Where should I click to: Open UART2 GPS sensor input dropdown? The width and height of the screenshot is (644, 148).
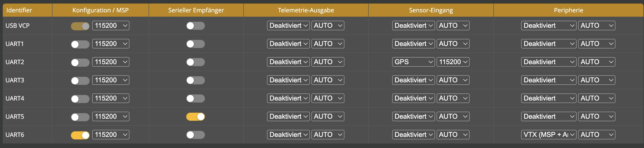pos(413,62)
